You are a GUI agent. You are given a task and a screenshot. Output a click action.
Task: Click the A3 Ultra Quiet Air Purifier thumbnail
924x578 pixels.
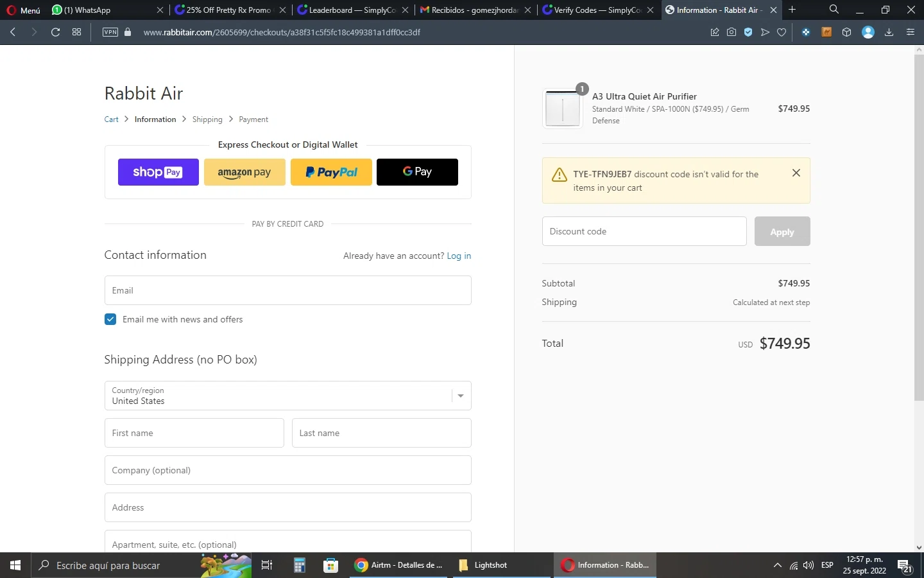pyautogui.click(x=563, y=109)
